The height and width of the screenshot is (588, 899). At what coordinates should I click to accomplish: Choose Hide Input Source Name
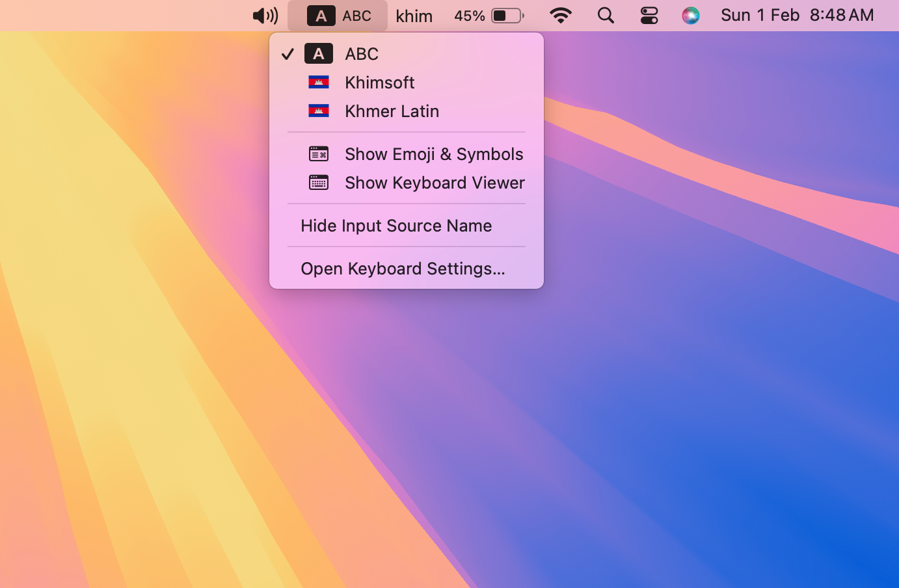396,225
